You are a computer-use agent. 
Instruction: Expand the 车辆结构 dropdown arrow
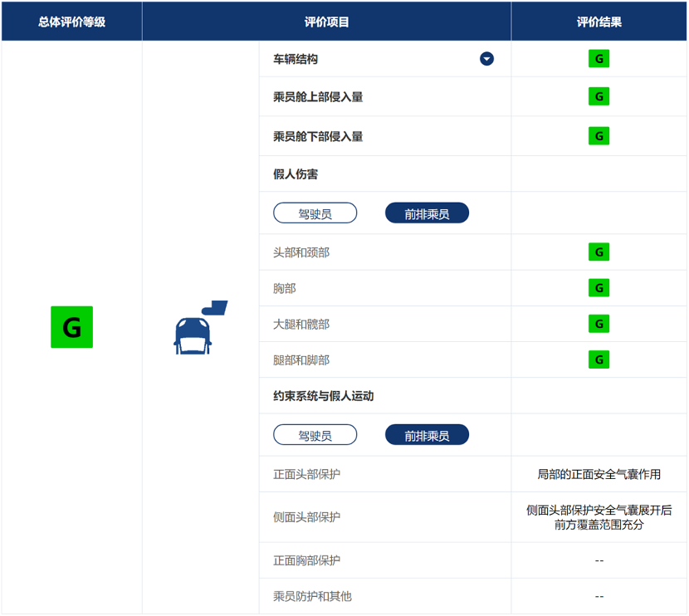(x=486, y=58)
